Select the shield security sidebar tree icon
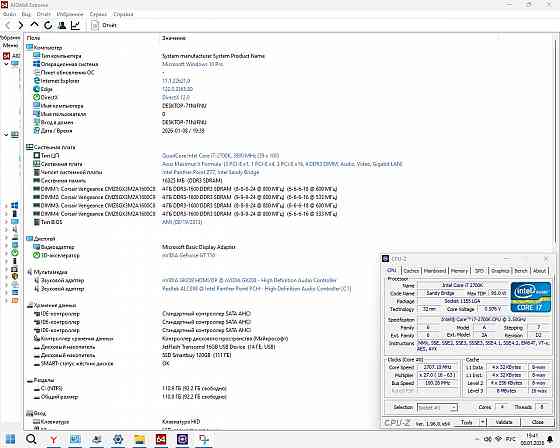 click(15, 277)
